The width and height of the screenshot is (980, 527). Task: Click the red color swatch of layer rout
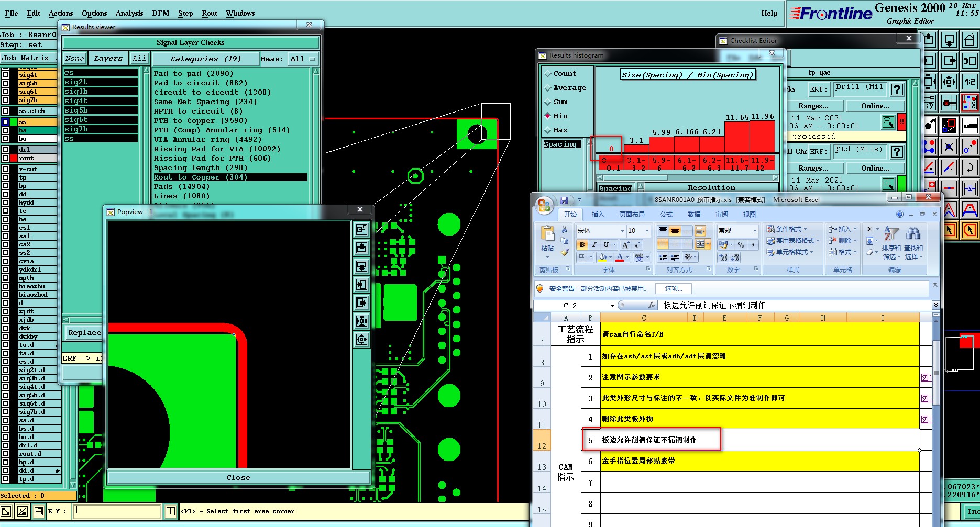[x=14, y=158]
